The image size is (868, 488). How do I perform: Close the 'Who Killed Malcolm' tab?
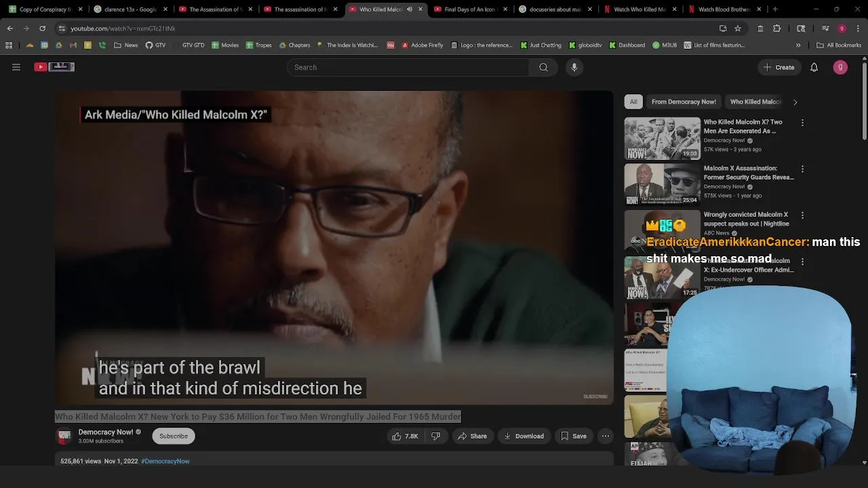(420, 9)
